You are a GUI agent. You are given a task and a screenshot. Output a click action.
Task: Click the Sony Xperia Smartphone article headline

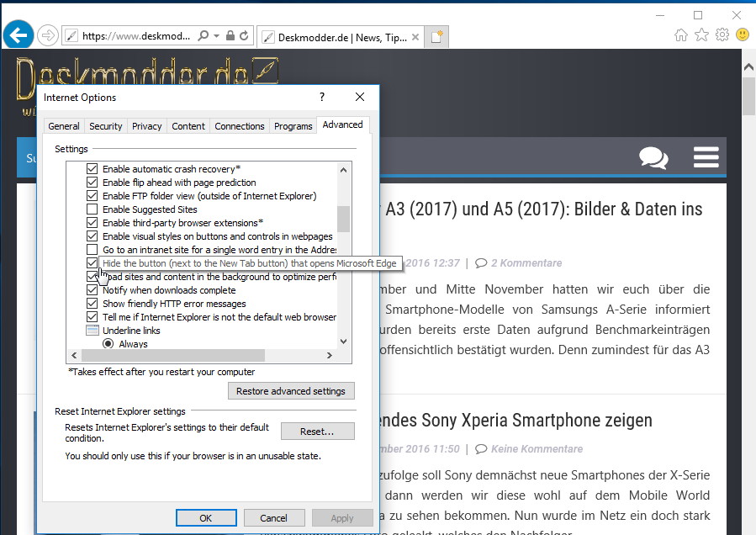pos(515,421)
